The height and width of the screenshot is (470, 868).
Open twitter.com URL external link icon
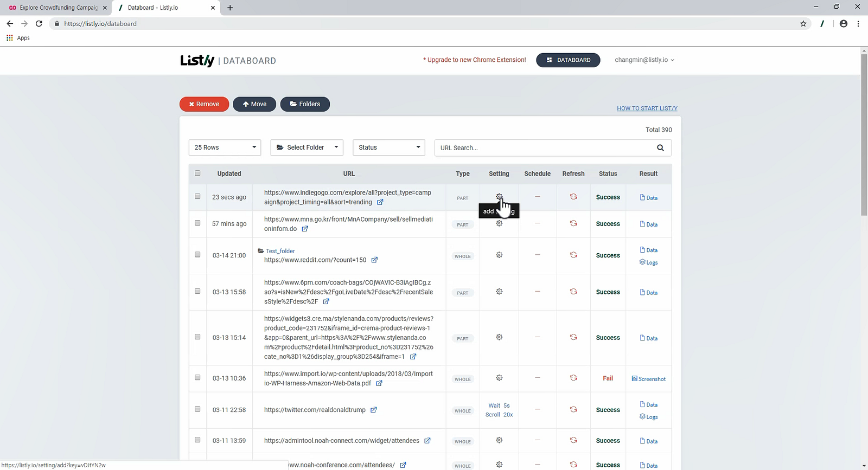(x=374, y=410)
